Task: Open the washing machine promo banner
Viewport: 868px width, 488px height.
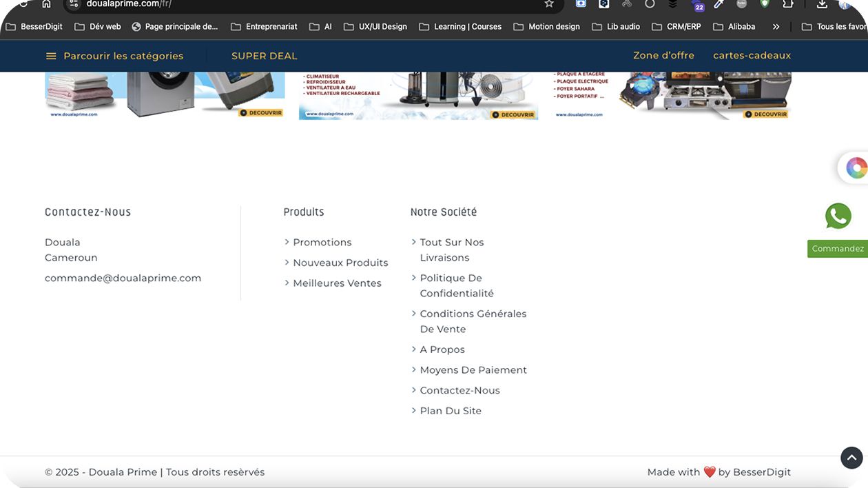Action: 165,95
